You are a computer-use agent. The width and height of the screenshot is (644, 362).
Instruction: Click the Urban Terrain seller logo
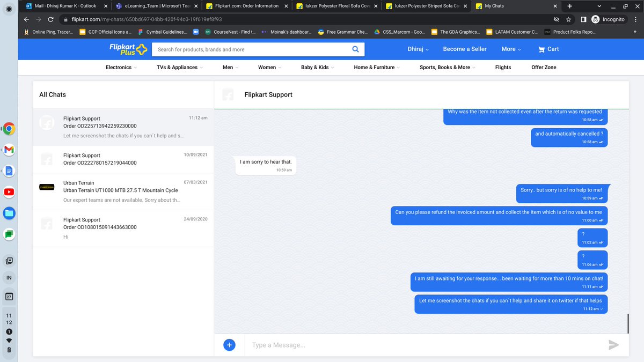coord(47,187)
